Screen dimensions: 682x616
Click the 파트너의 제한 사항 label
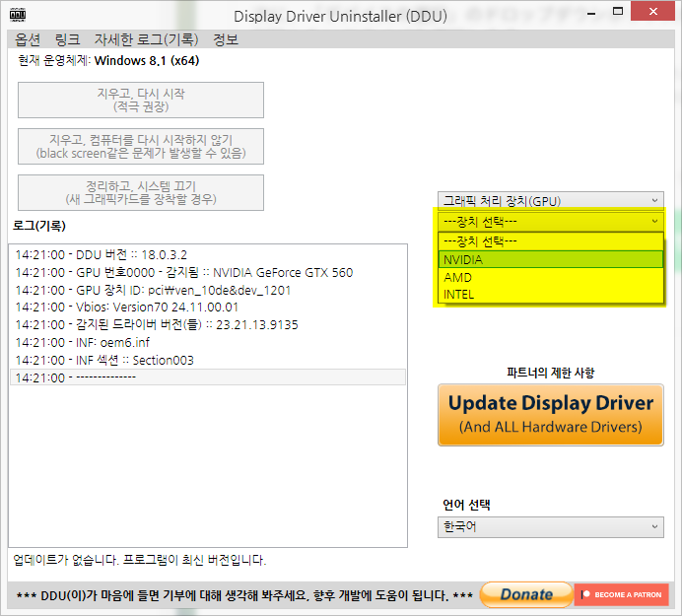click(x=551, y=373)
